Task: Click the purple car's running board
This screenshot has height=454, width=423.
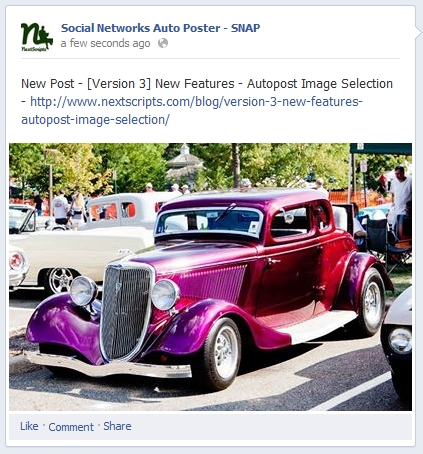Action: click(317, 327)
